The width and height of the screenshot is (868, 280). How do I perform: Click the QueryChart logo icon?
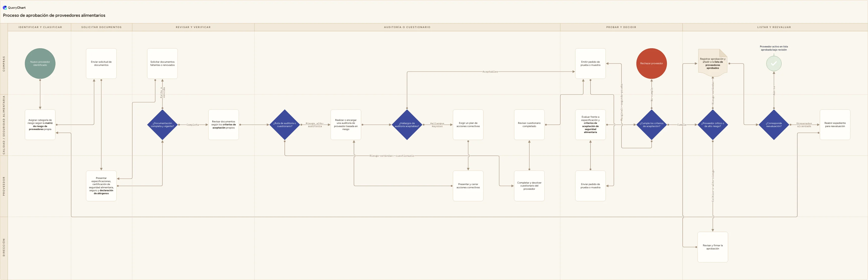[x=5, y=7]
